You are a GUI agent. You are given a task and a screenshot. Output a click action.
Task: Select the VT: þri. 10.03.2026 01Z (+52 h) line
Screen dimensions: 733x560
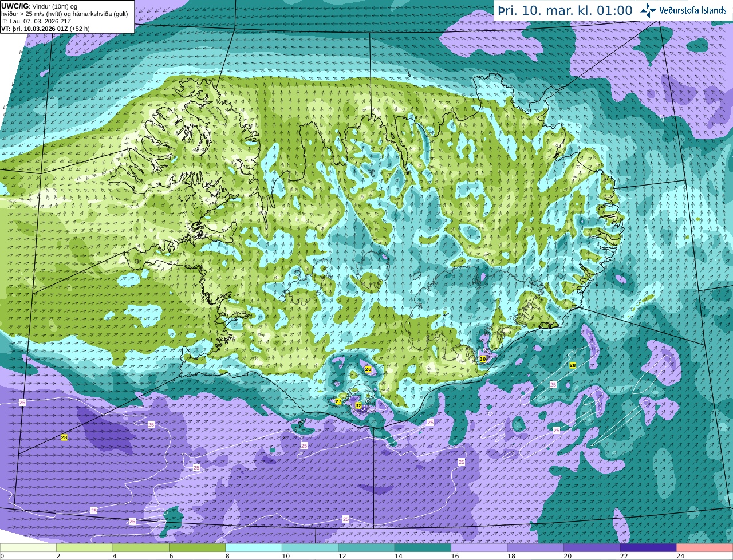click(x=45, y=28)
